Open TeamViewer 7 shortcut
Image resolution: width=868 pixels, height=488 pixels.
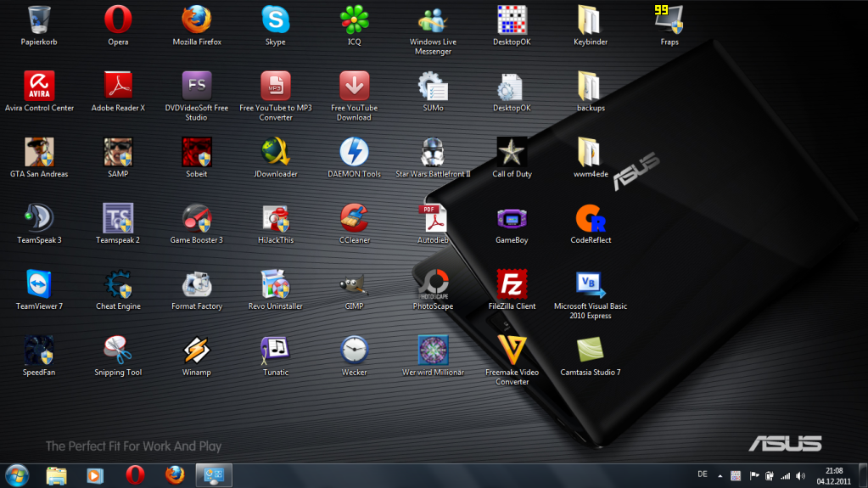point(39,289)
